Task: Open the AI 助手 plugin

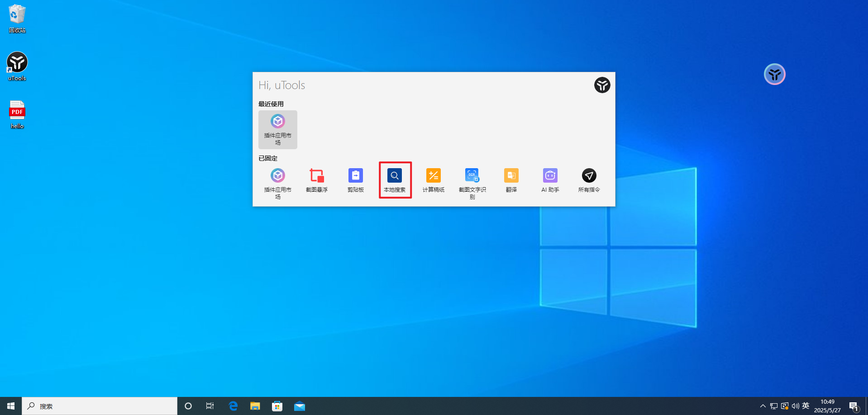Action: (550, 180)
